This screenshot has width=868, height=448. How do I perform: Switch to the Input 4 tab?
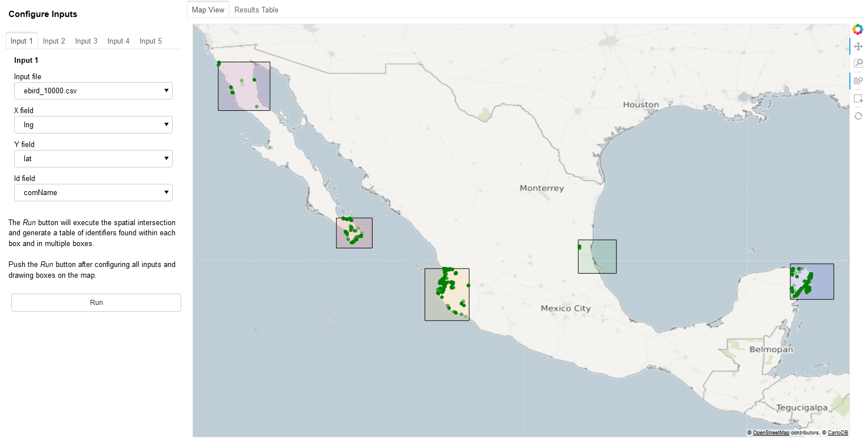pos(118,41)
